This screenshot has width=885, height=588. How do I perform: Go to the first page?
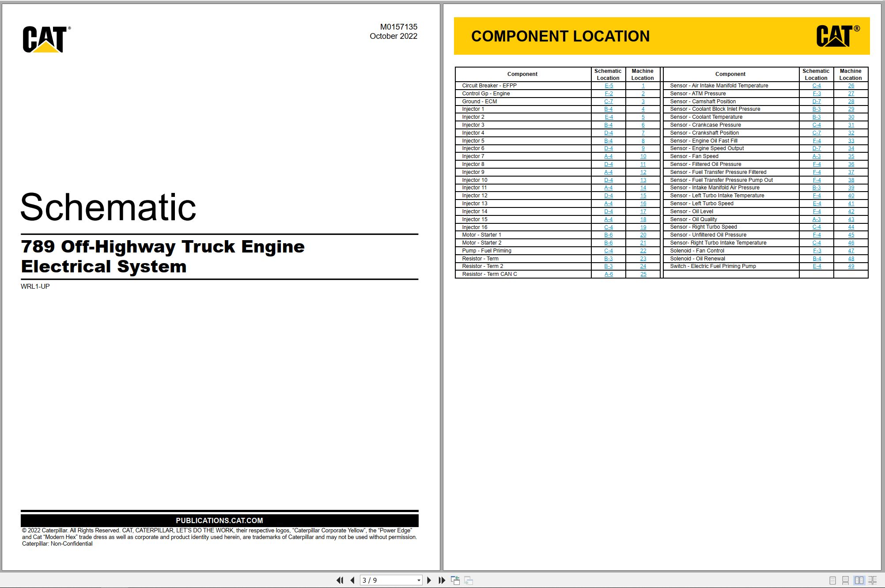340,580
